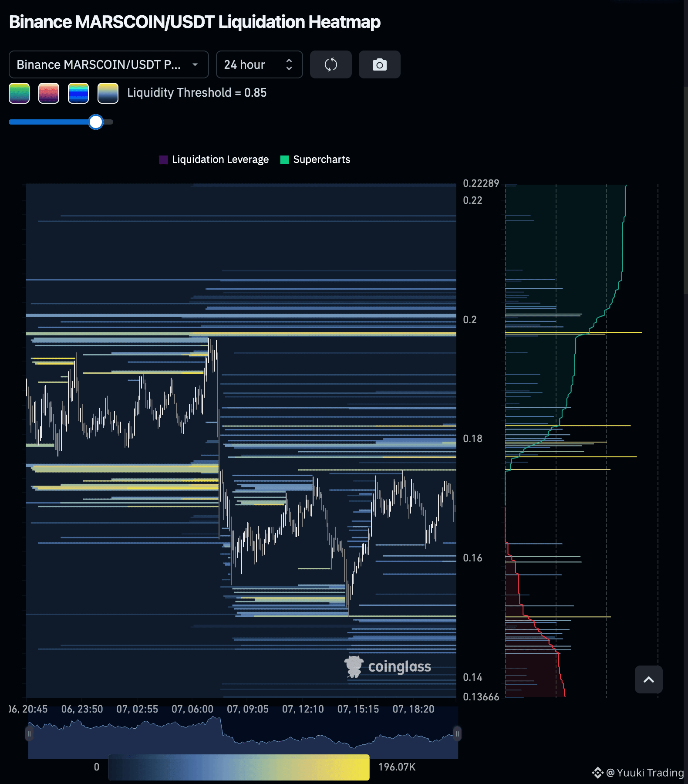The width and height of the screenshot is (688, 784).
Task: Click the up-down arrows on the timeframe selector
Action: 289,64
